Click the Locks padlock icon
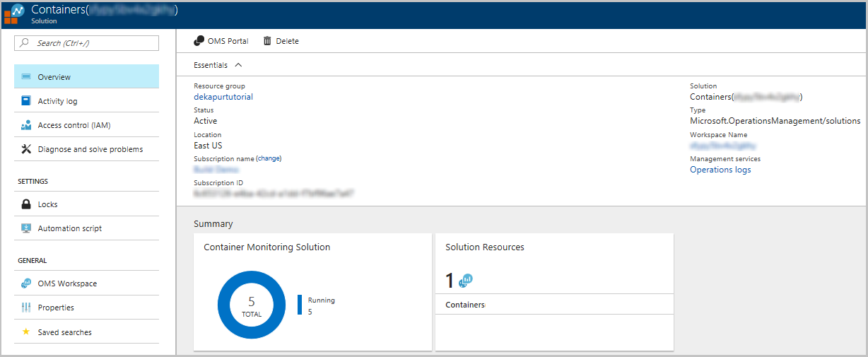 pos(26,204)
